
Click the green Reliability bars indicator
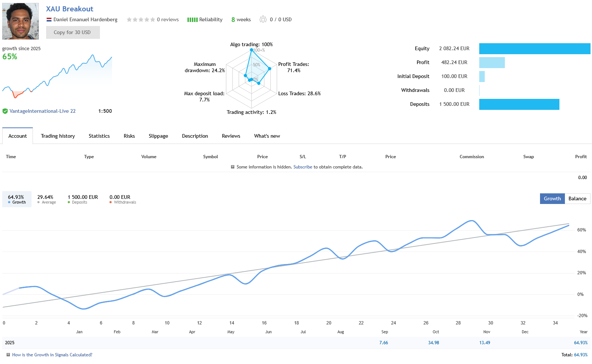coord(192,19)
